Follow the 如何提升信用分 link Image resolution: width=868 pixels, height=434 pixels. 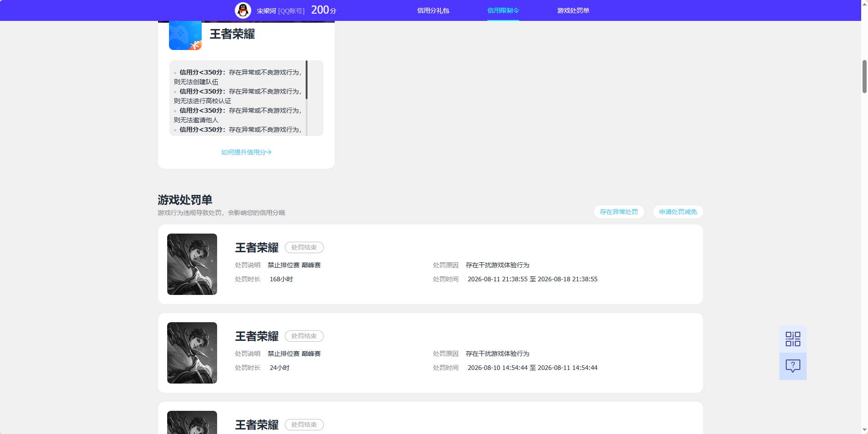[x=246, y=152]
